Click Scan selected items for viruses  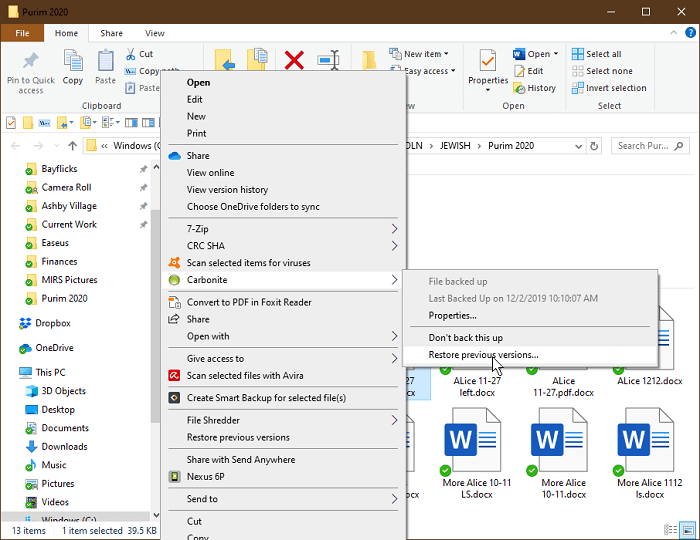click(284, 263)
